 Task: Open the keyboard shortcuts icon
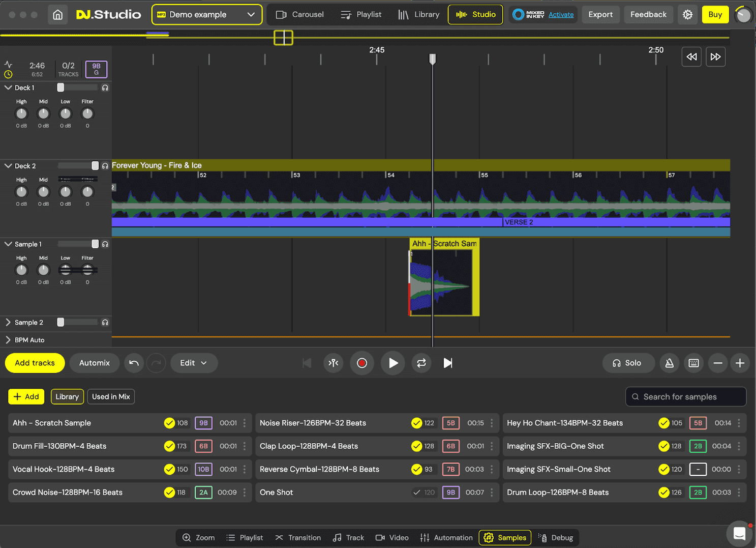693,363
